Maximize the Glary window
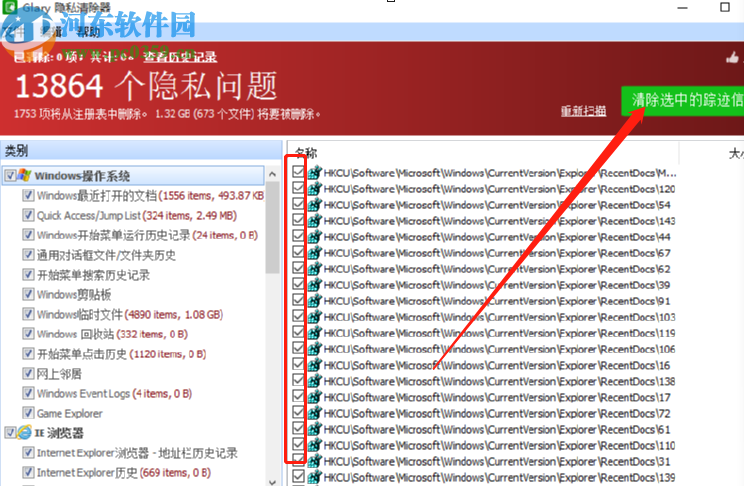The image size is (744, 486). (725, 7)
